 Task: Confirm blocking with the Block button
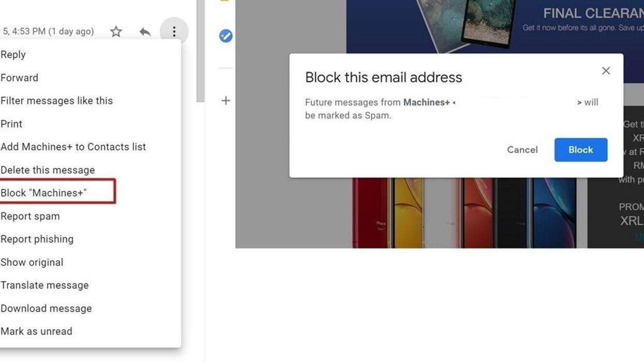580,149
